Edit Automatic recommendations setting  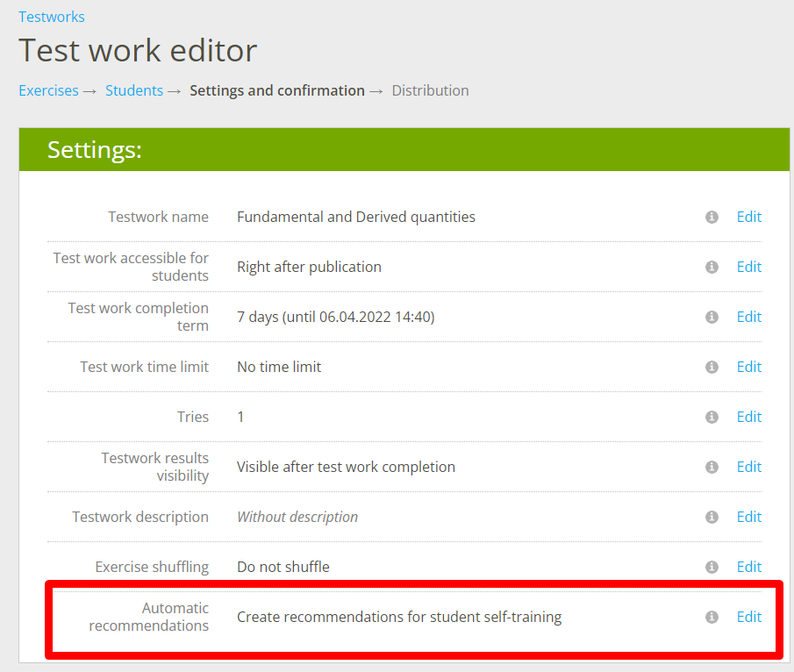point(748,617)
